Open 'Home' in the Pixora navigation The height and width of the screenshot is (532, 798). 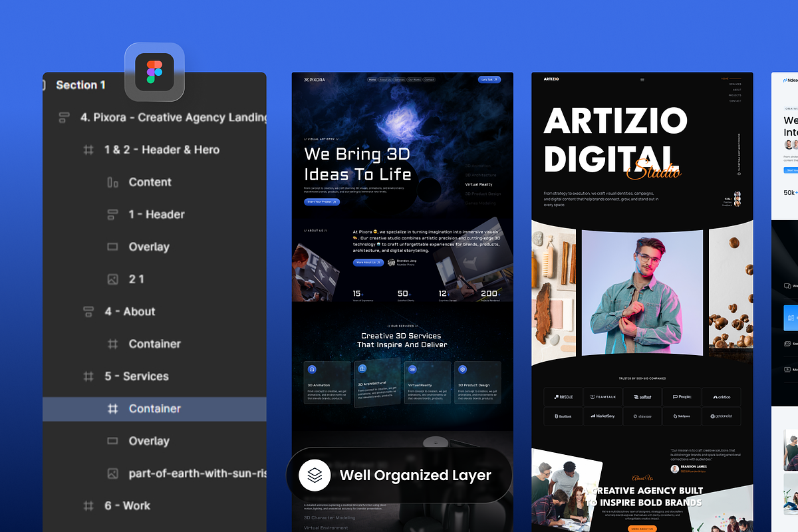(372, 80)
